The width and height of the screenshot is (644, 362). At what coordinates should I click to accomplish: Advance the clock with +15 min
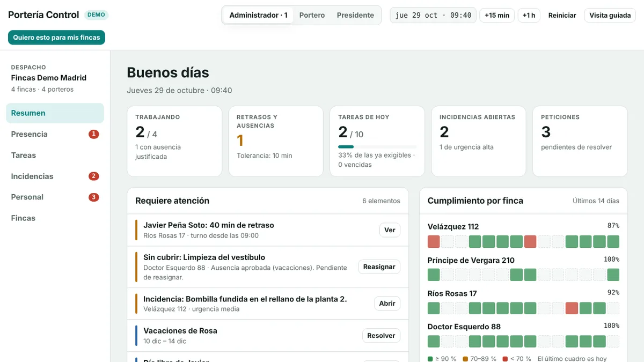click(497, 15)
